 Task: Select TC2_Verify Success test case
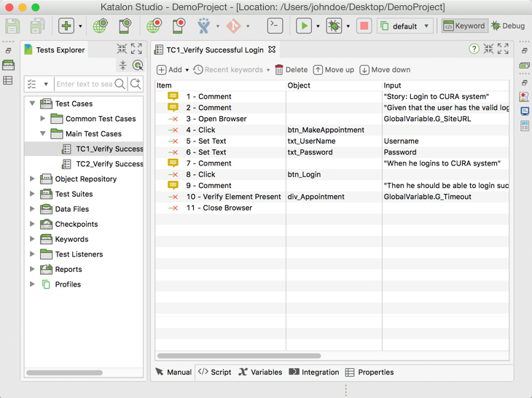[109, 164]
